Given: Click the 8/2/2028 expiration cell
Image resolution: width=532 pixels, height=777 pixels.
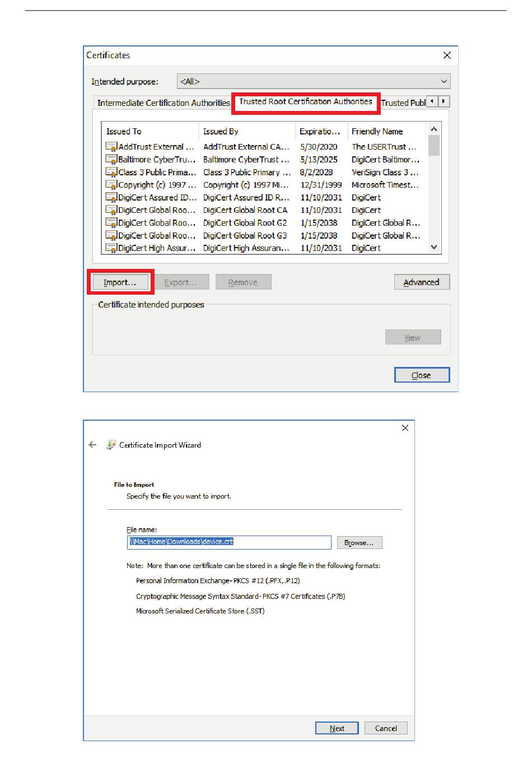Looking at the screenshot, I should [x=316, y=172].
